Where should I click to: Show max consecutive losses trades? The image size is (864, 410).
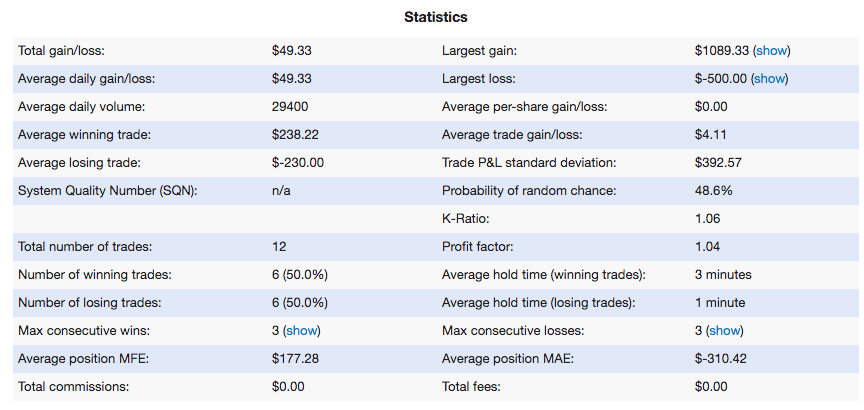click(x=725, y=331)
